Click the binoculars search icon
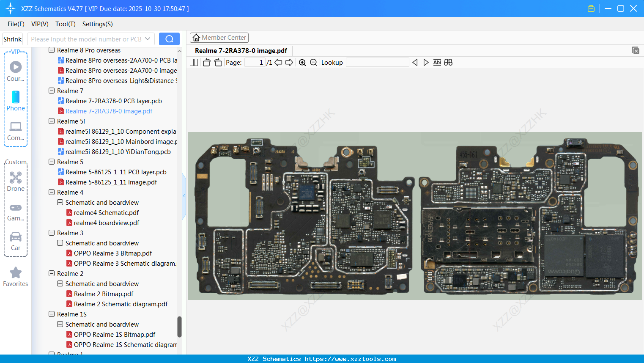644x363 pixels. coord(448,63)
